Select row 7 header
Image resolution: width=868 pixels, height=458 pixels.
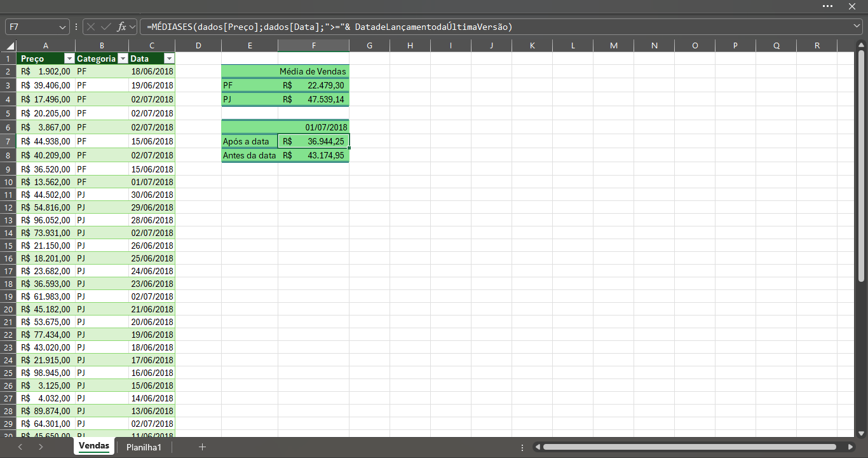tap(8, 141)
